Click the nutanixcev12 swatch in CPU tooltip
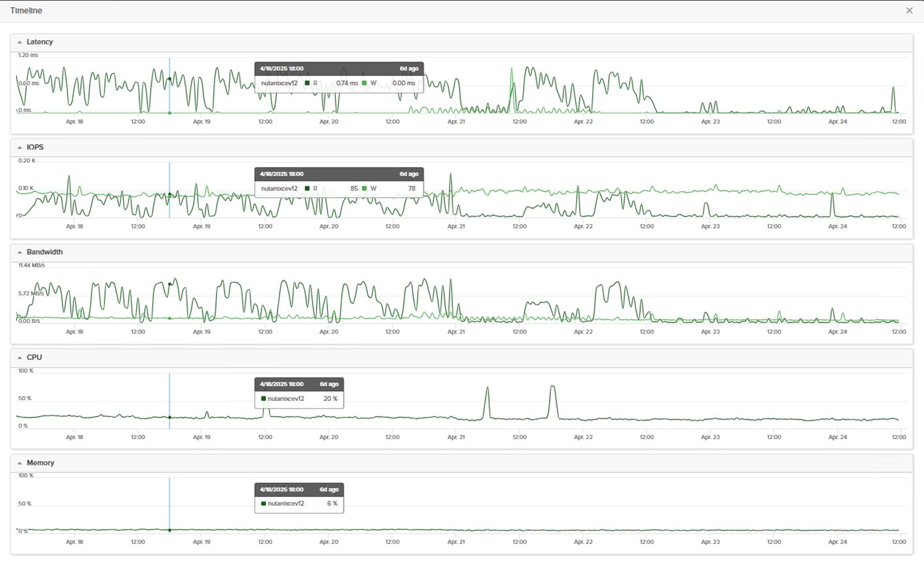This screenshot has width=924, height=568. point(264,399)
